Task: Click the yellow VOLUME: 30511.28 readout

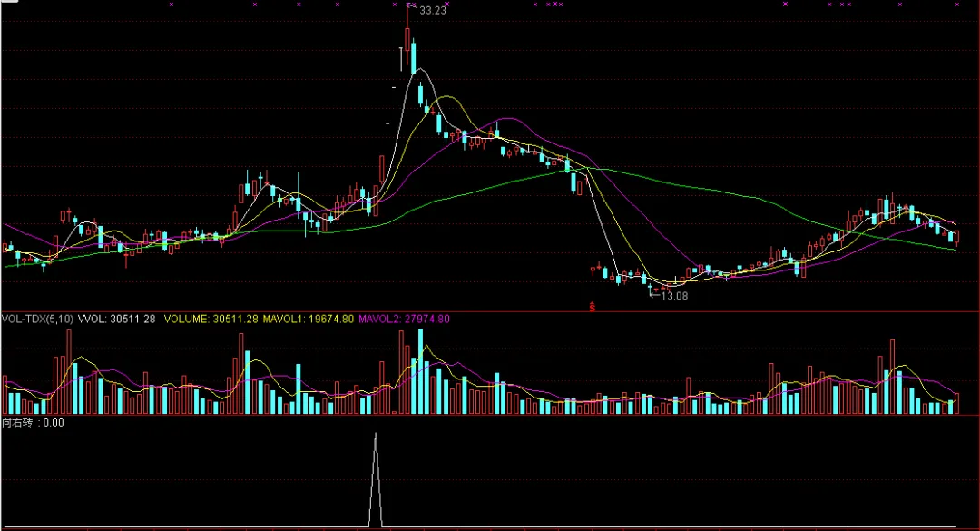Action: click(x=211, y=319)
